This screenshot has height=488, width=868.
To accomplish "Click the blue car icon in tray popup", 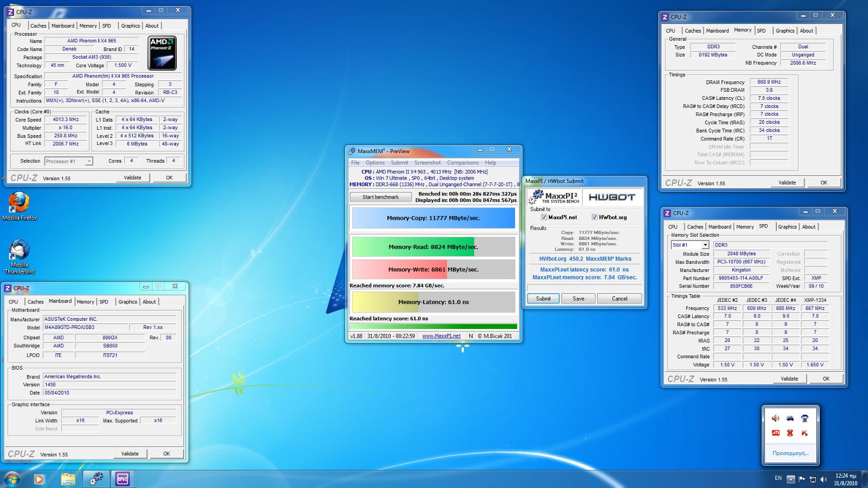I will tap(790, 418).
